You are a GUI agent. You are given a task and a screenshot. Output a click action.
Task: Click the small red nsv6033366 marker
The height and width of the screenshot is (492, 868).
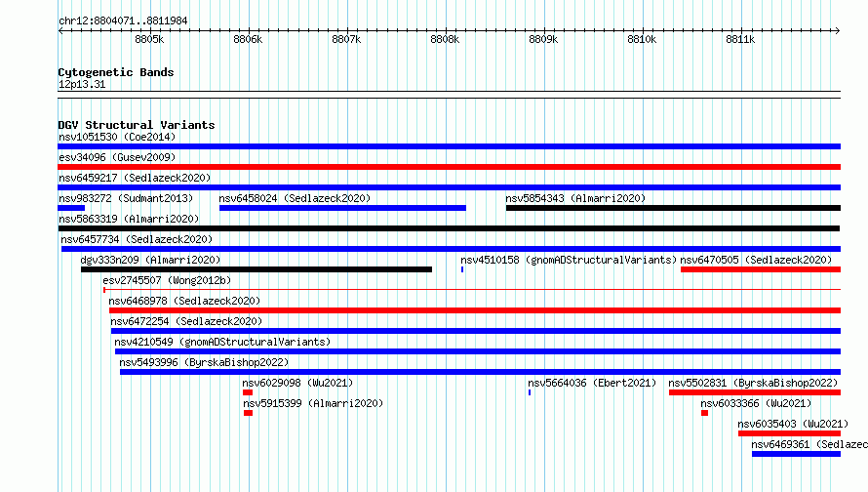point(704,413)
